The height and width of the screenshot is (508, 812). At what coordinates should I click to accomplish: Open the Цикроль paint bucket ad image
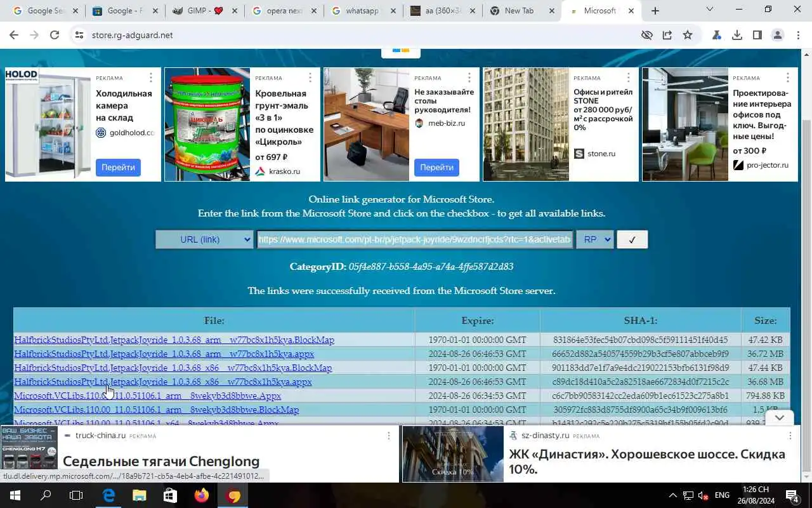pyautogui.click(x=207, y=124)
